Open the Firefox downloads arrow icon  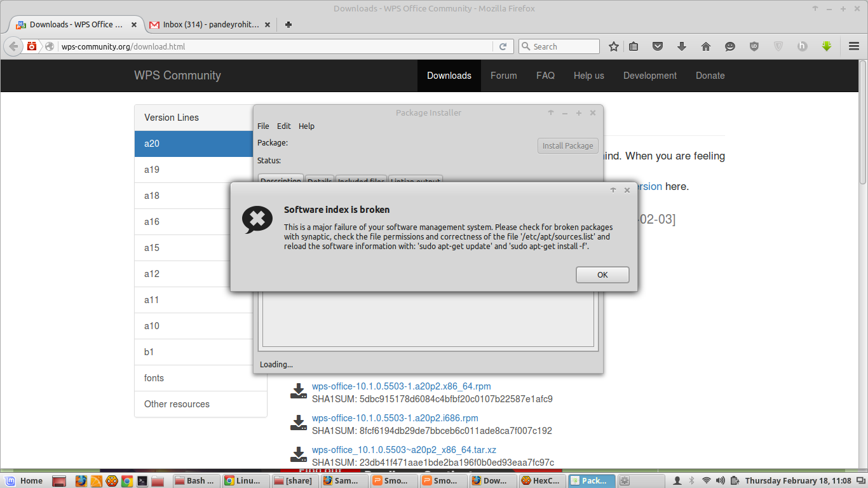(682, 46)
